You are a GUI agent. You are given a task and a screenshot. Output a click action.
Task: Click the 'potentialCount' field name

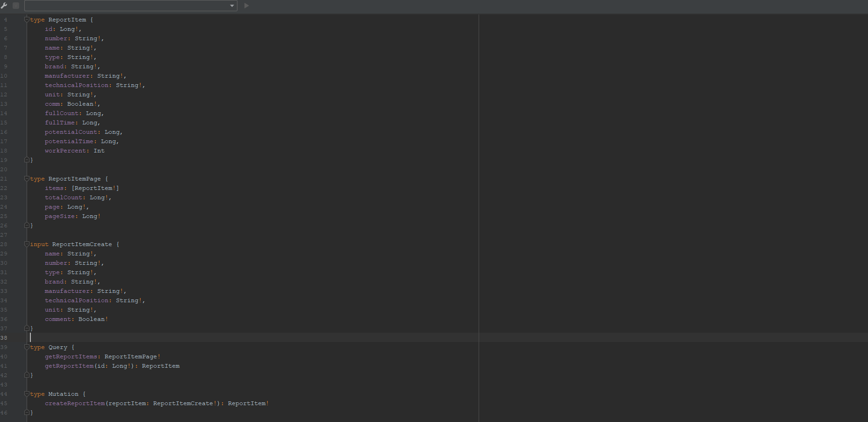pyautogui.click(x=71, y=132)
